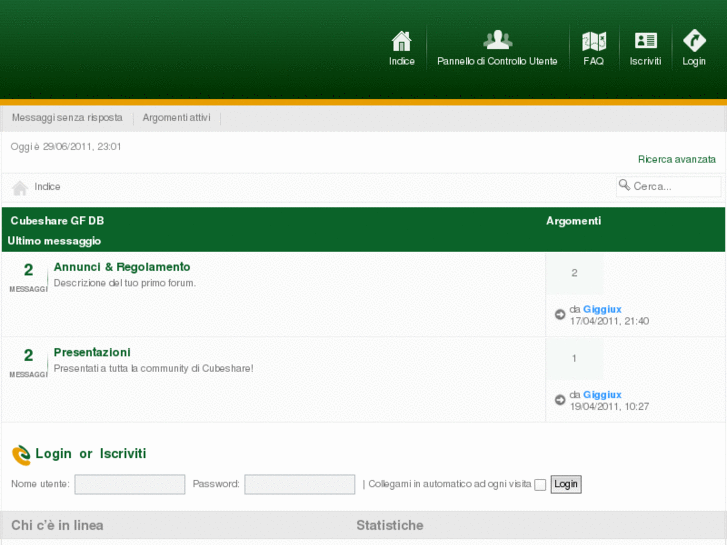Click the Cerca search field

click(x=674, y=186)
